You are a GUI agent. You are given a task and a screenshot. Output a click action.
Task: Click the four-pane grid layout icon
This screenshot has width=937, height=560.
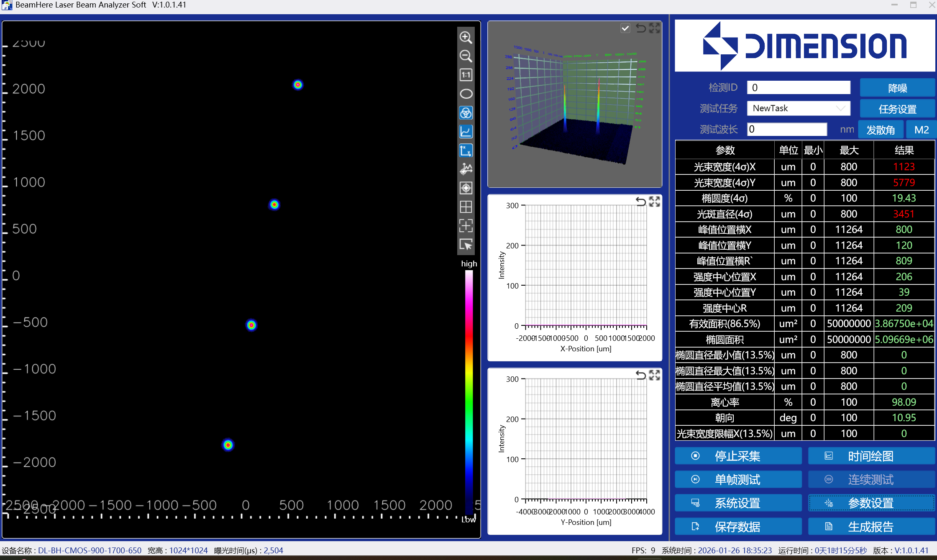[466, 207]
